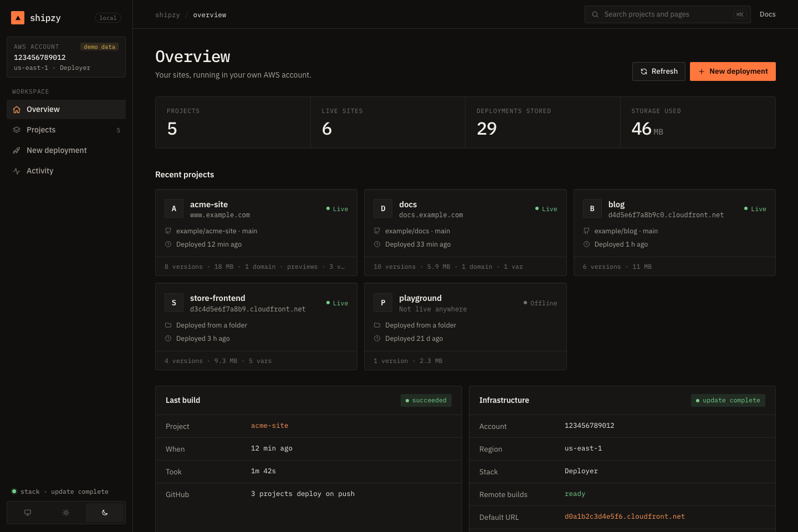Open d0a1b2c3d4e5f6.cloudfront.net default URL
The width and height of the screenshot is (798, 532).
coord(625,516)
